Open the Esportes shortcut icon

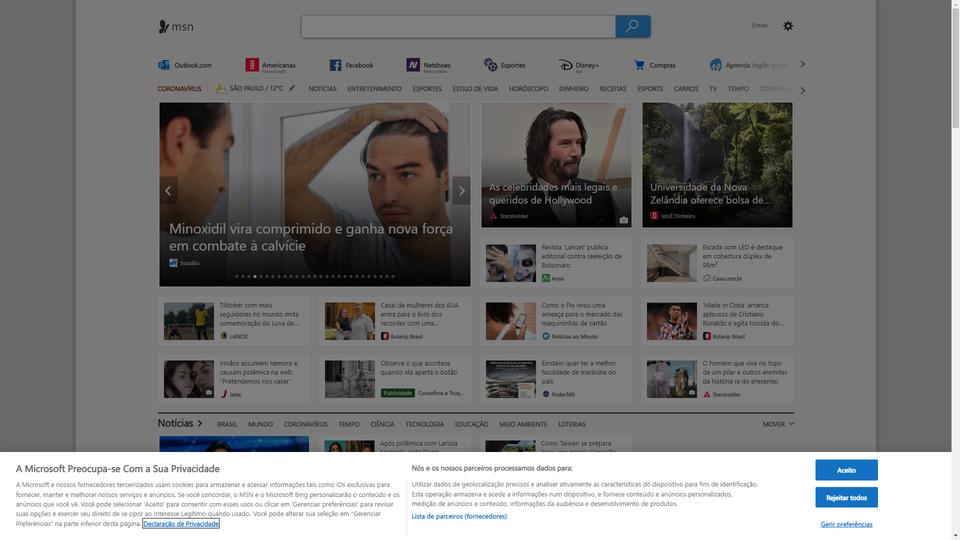[x=490, y=65]
